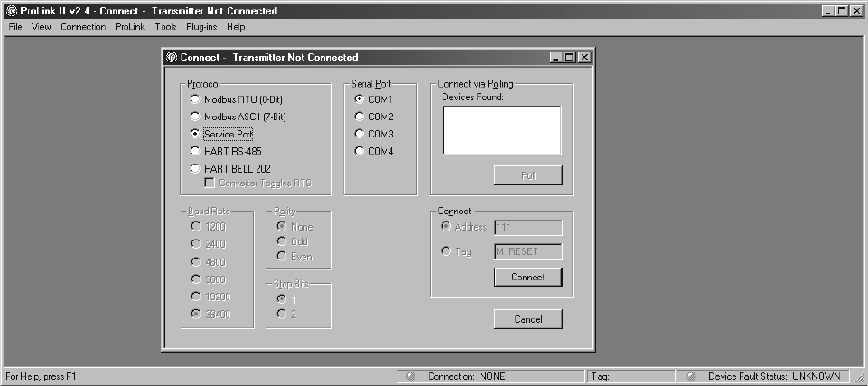Click the Connect dialog title bar icon

[173, 57]
